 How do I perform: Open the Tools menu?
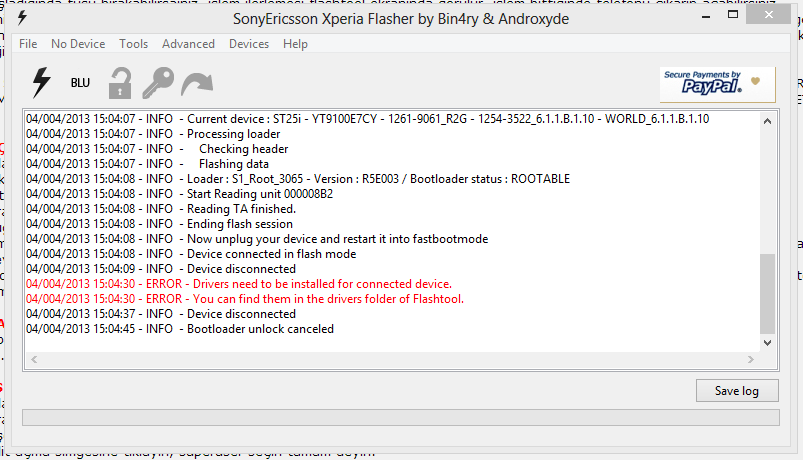tap(134, 44)
